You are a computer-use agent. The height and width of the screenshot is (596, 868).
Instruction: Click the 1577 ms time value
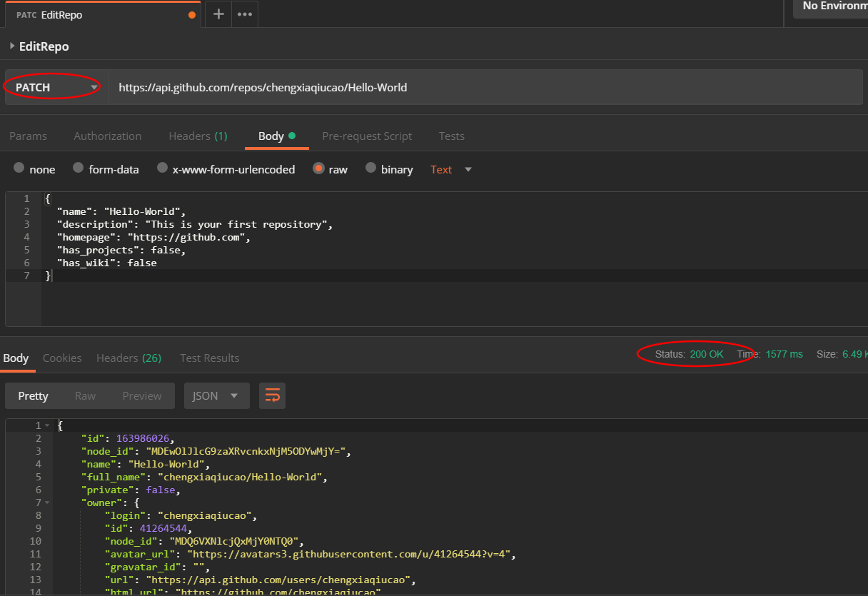click(784, 354)
